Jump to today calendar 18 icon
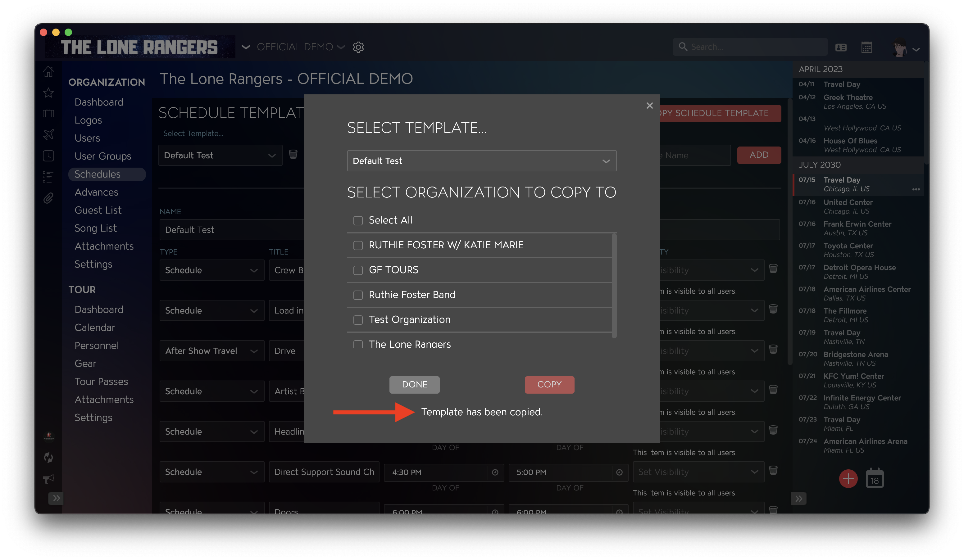Viewport: 964px width, 560px height. click(875, 479)
